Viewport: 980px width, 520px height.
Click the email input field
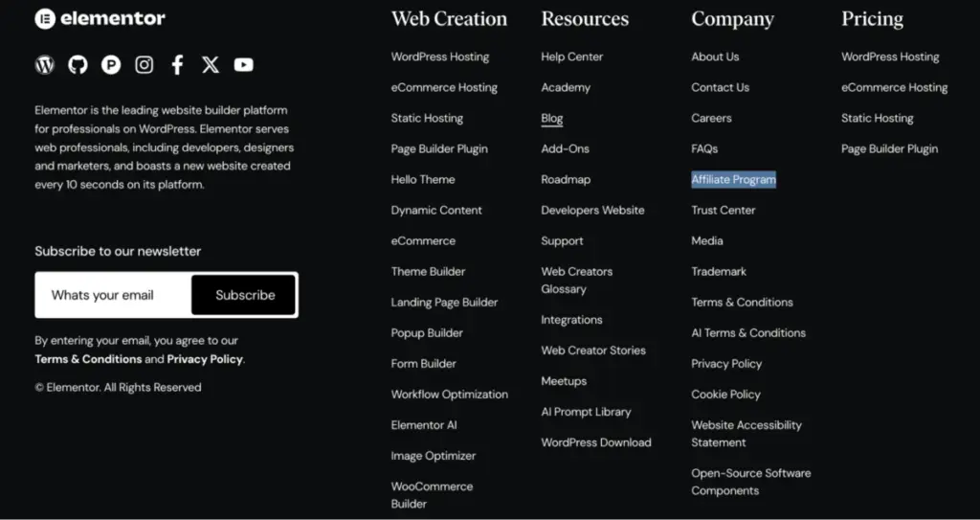coord(114,295)
